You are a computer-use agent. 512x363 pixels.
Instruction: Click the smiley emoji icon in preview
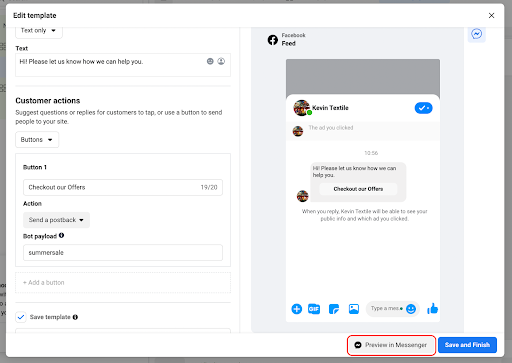pyautogui.click(x=411, y=309)
